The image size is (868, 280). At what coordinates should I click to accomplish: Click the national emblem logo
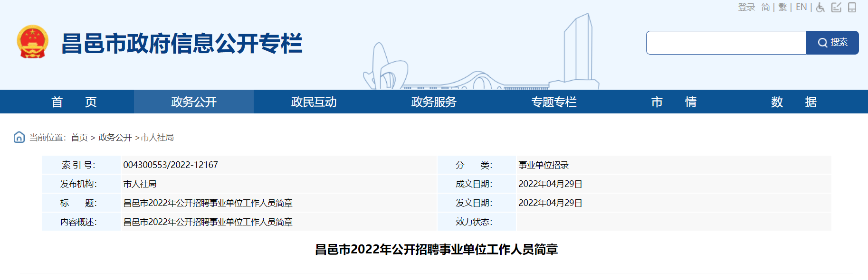pos(32,42)
